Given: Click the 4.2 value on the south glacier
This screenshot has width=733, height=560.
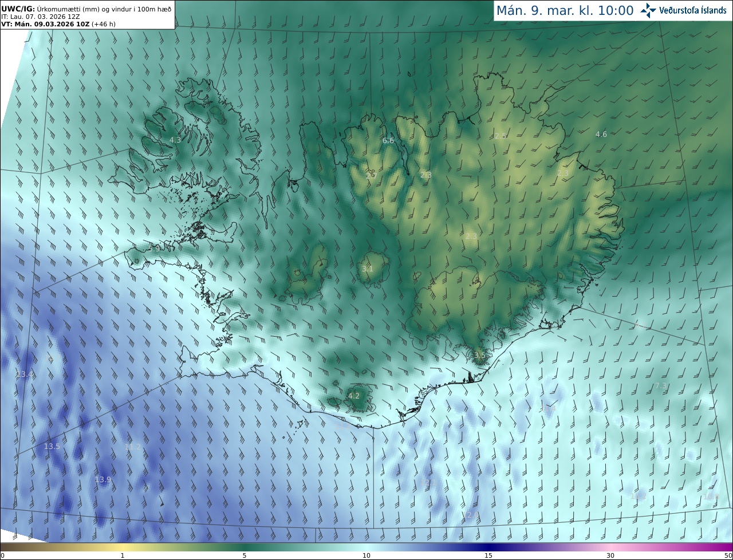Looking at the screenshot, I should [354, 396].
